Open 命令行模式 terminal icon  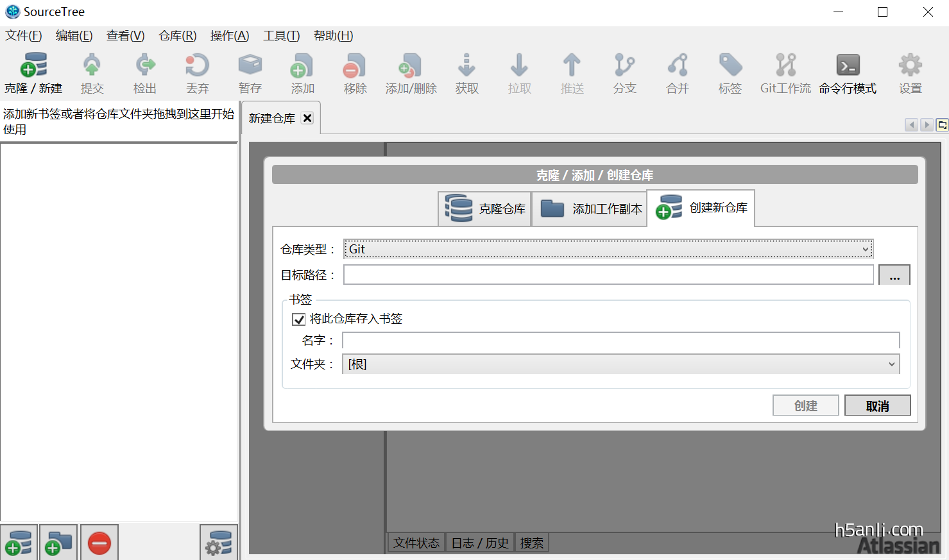pyautogui.click(x=848, y=65)
